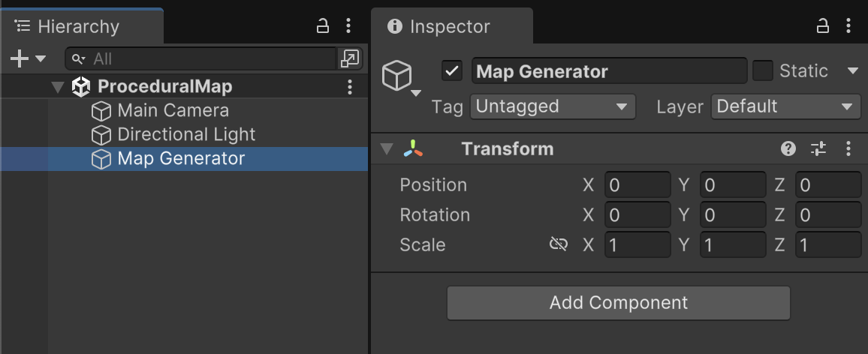
Task: Open the ProceduralMap scene options menu
Action: (x=349, y=87)
